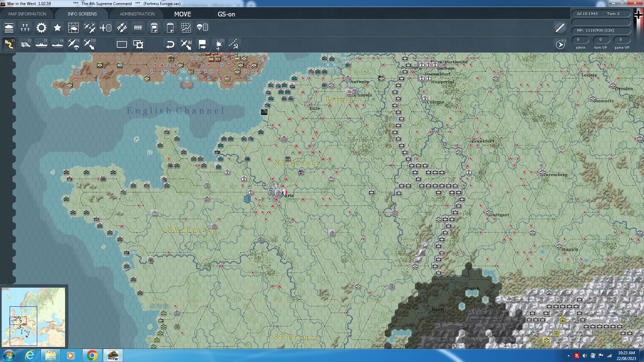Enable F3 naval transport mode
The height and width of the screenshot is (362, 644).
click(42, 44)
